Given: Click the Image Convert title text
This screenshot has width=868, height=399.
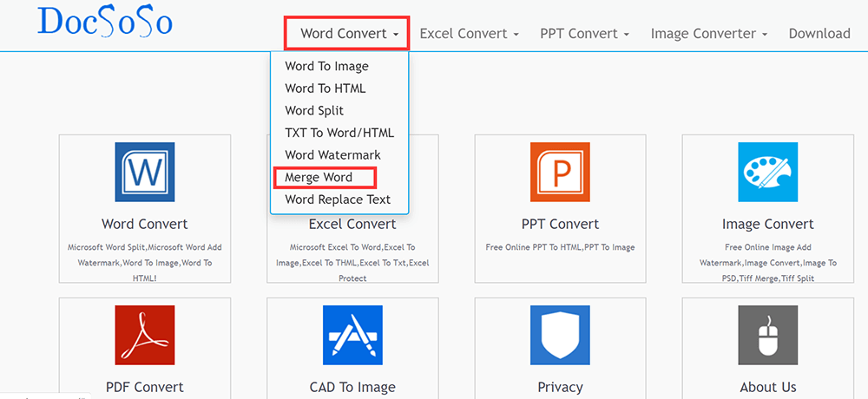Looking at the screenshot, I should (x=767, y=224).
